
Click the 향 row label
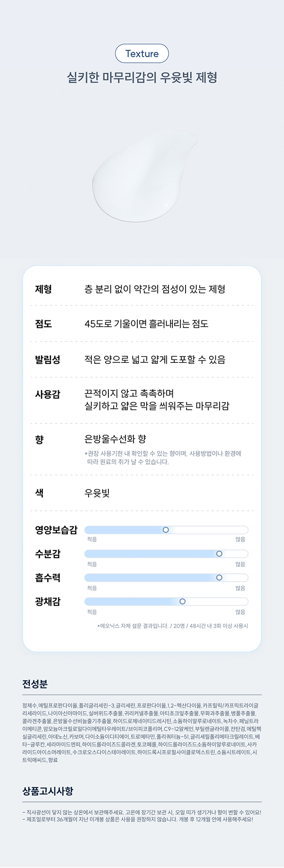click(x=39, y=439)
